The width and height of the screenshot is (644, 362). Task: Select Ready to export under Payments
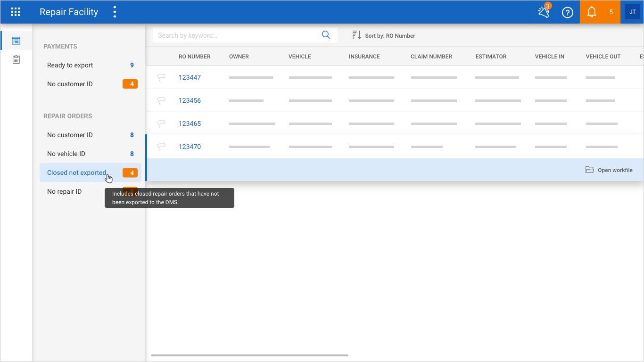70,65
